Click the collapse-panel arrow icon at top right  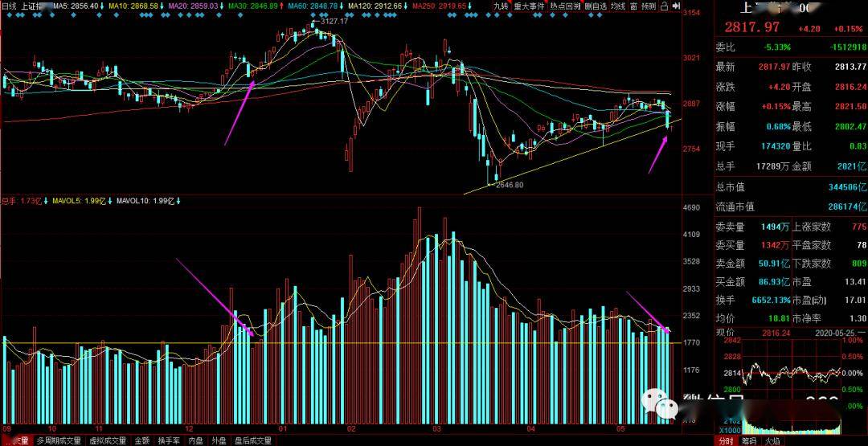tap(676, 6)
